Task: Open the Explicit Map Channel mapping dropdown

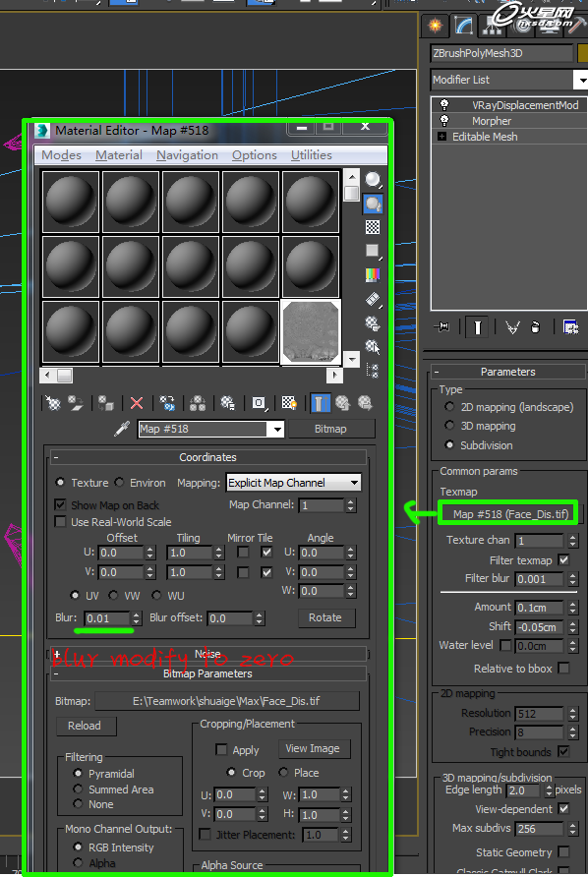Action: [x=293, y=483]
